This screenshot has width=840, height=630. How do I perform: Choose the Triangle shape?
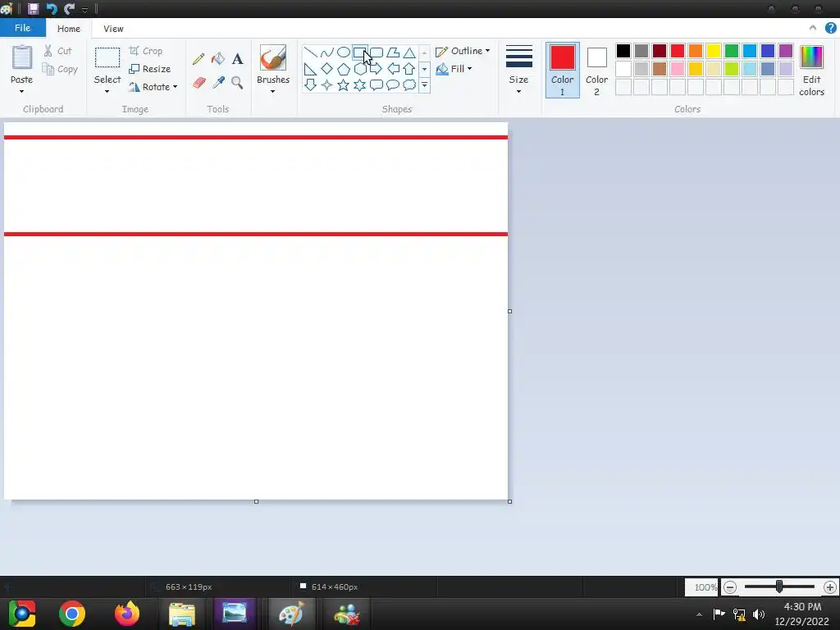point(409,52)
